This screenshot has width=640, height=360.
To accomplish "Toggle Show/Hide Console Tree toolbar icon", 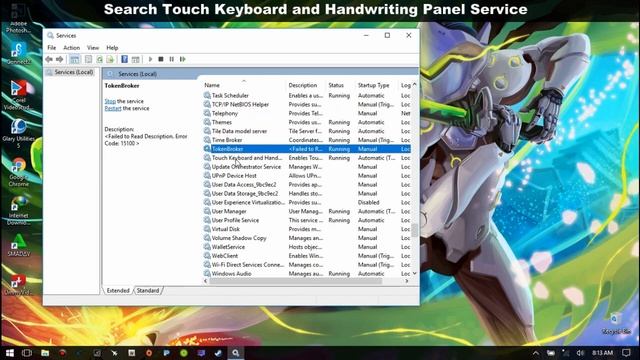I will tap(75, 59).
